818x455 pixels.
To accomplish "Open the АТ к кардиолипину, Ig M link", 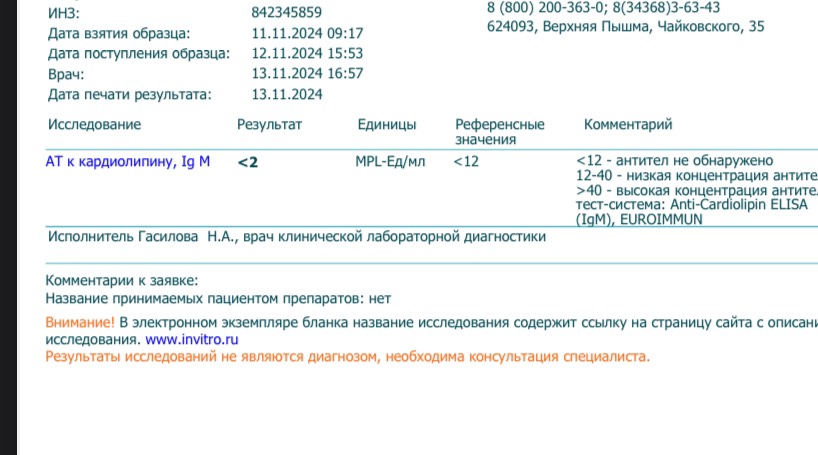I will point(128,161).
